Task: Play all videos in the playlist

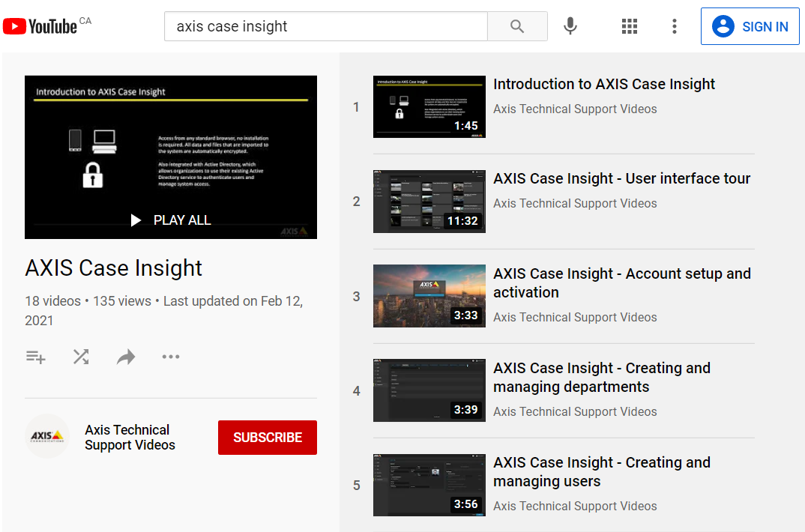Action: (171, 220)
